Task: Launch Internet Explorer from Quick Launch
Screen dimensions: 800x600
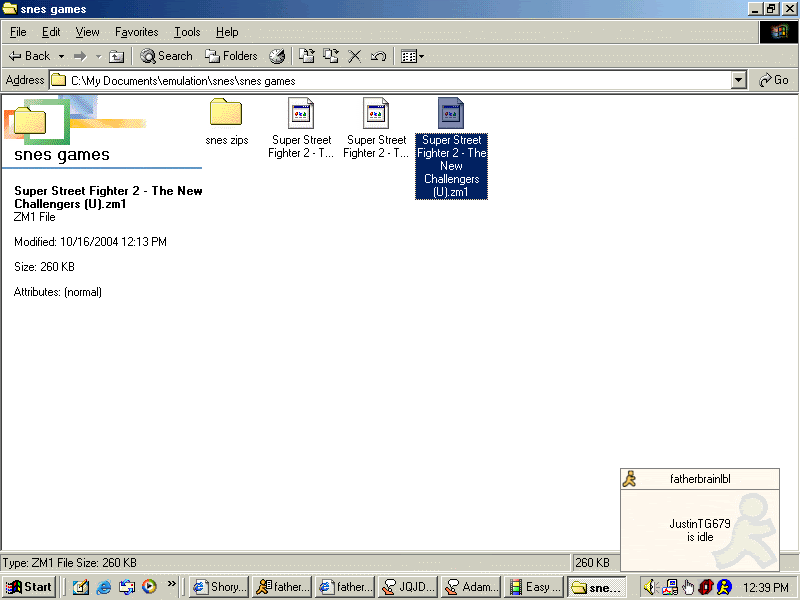Action: (x=104, y=587)
